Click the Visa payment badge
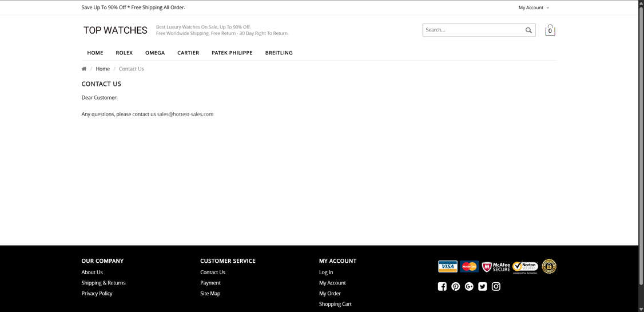Image resolution: width=644 pixels, height=312 pixels. (x=448, y=266)
